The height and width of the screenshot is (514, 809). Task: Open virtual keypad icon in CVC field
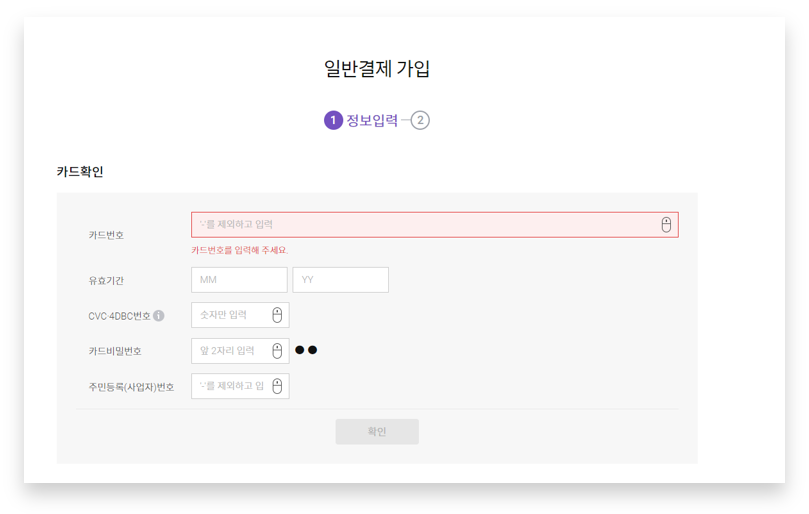point(277,316)
